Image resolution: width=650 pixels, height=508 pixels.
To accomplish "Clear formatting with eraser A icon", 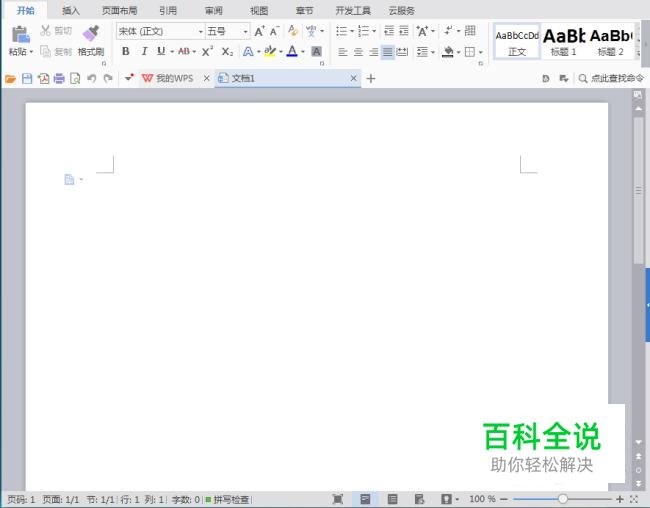I will pos(293,30).
